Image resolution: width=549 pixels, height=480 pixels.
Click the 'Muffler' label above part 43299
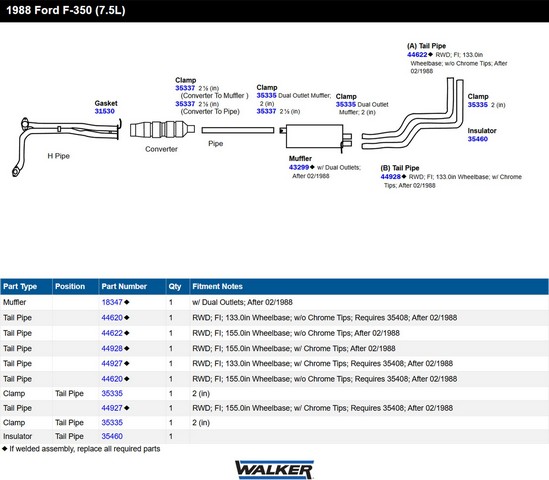coord(300,159)
